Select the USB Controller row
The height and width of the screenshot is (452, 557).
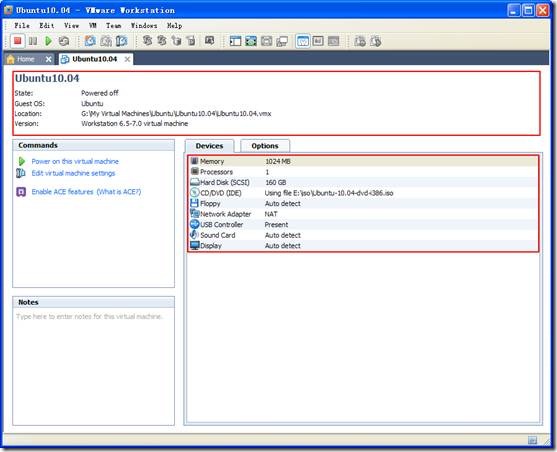363,225
